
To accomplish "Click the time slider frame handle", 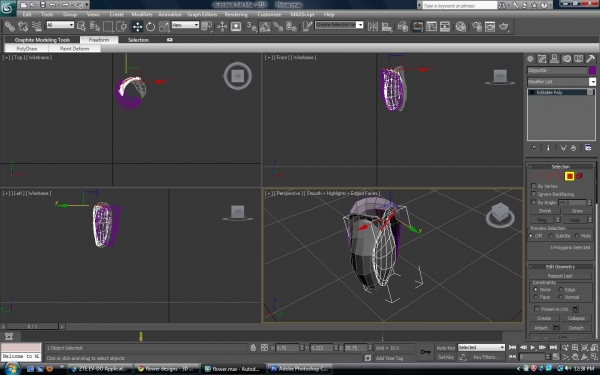I will click(x=33, y=326).
